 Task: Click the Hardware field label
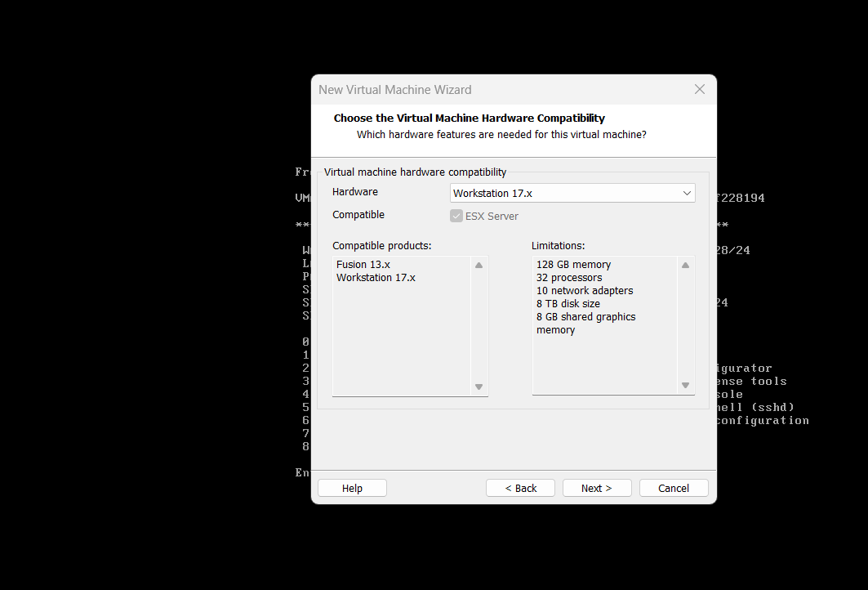coord(355,192)
